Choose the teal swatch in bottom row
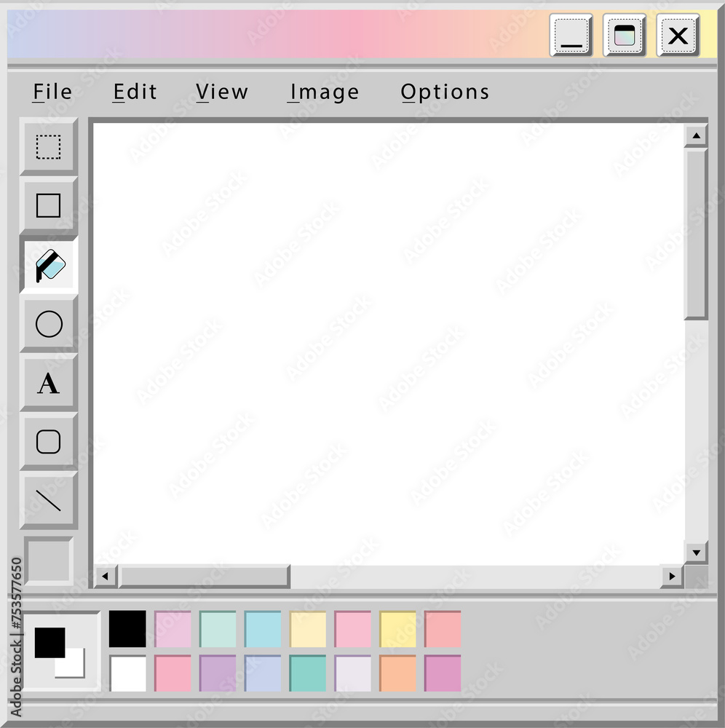 click(308, 673)
